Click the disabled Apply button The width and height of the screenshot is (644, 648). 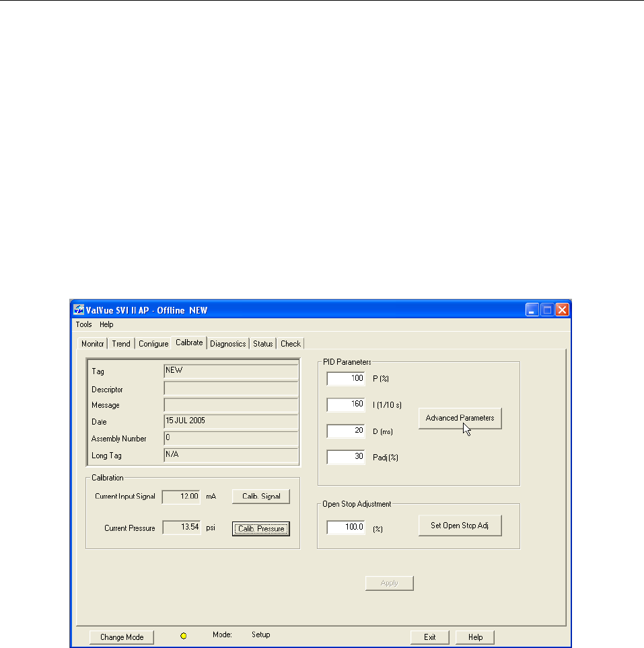pos(390,583)
